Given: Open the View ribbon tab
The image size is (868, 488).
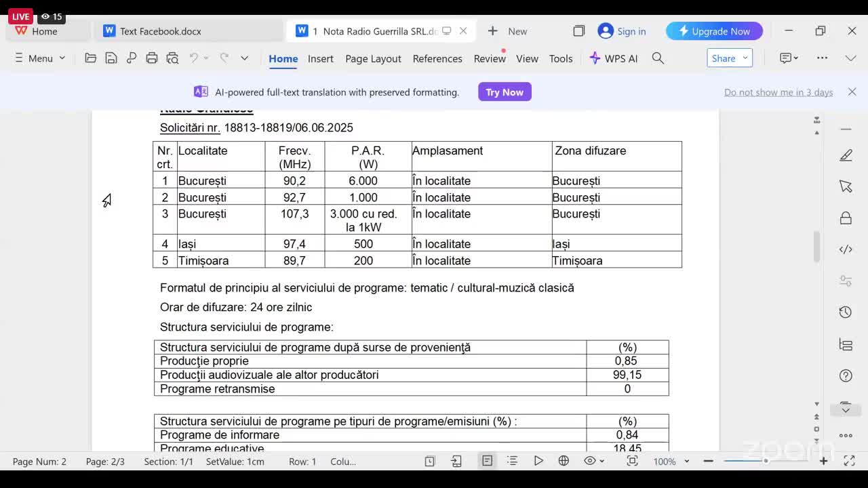Looking at the screenshot, I should [x=527, y=59].
